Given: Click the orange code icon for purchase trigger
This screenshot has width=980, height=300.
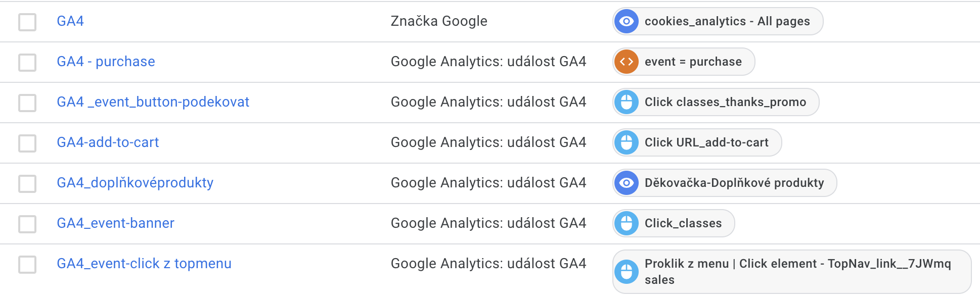Looking at the screenshot, I should coord(627,62).
